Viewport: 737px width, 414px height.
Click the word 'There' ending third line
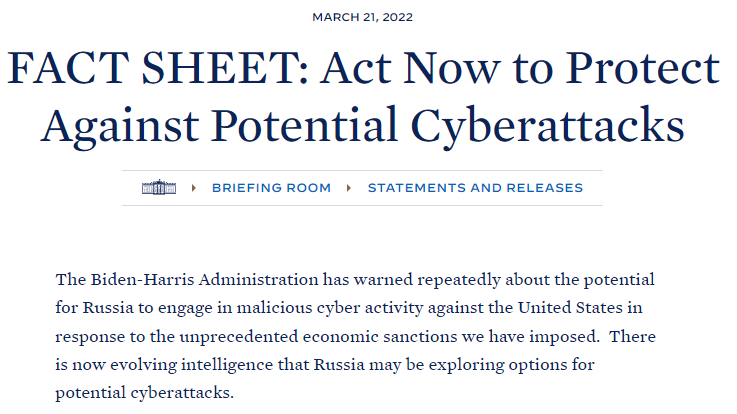(x=633, y=336)
